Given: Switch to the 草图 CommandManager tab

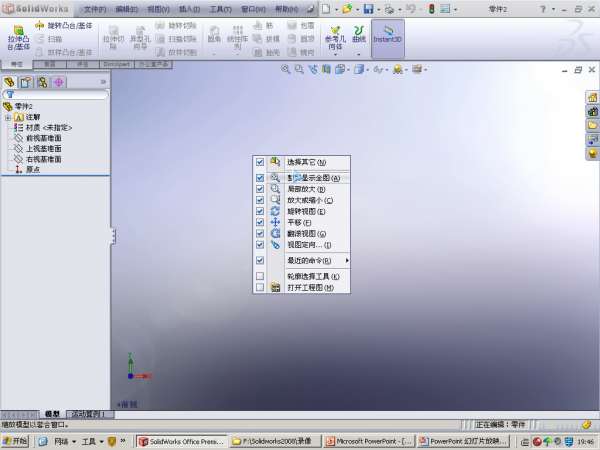Looking at the screenshot, I should pyautogui.click(x=50, y=64).
